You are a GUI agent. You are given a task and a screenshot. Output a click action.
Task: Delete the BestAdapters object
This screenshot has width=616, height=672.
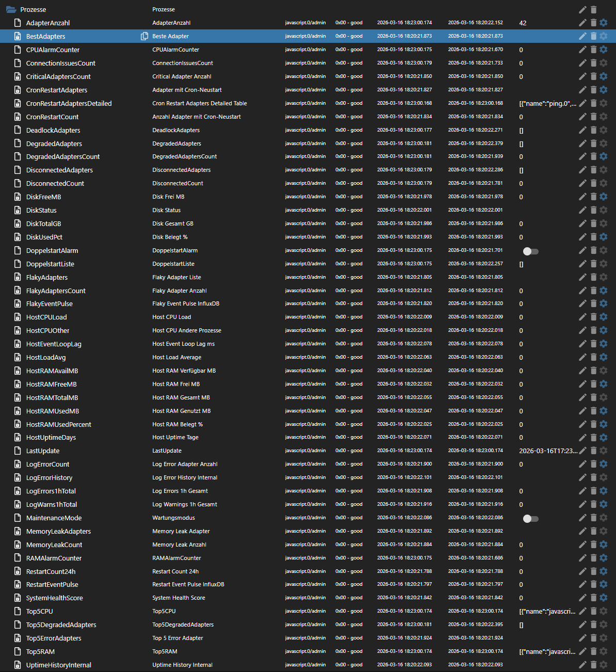[593, 36]
